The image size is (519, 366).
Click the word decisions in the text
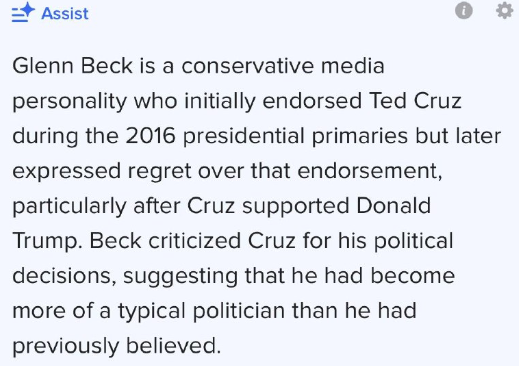[63, 276]
